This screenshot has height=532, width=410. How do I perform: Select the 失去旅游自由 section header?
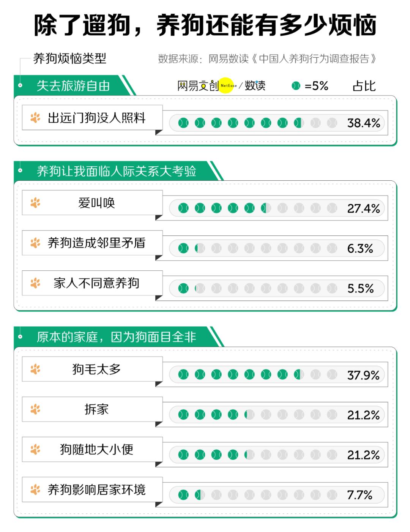click(73, 86)
